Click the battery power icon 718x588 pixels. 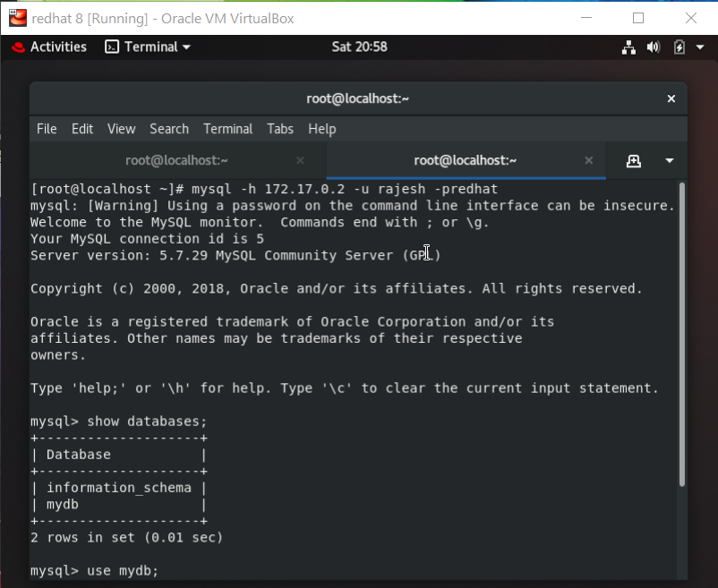tap(680, 47)
